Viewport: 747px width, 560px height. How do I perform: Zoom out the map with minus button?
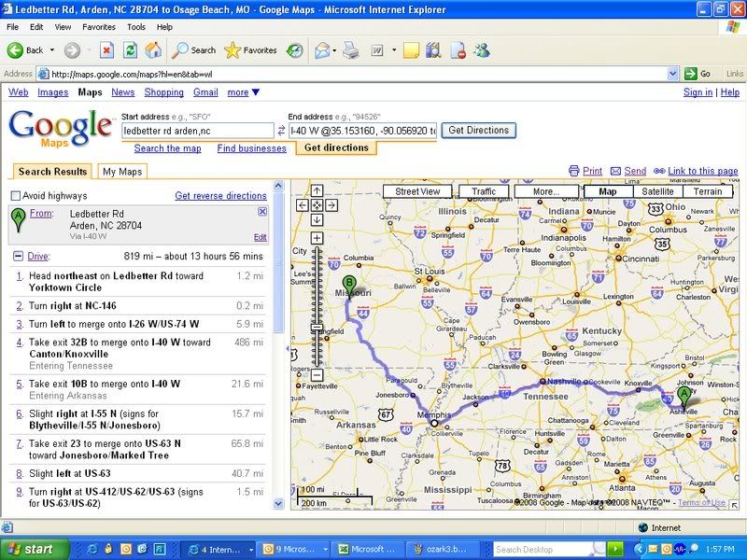[x=317, y=375]
